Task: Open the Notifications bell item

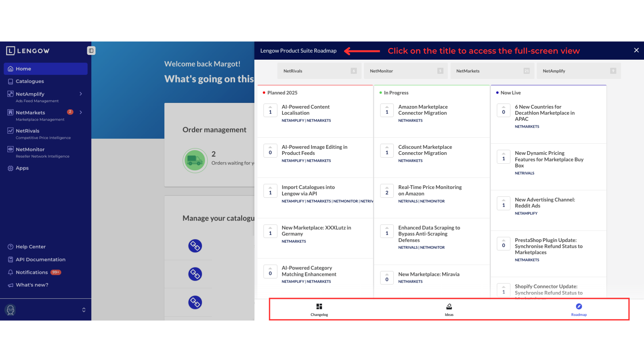Action: pos(31,272)
